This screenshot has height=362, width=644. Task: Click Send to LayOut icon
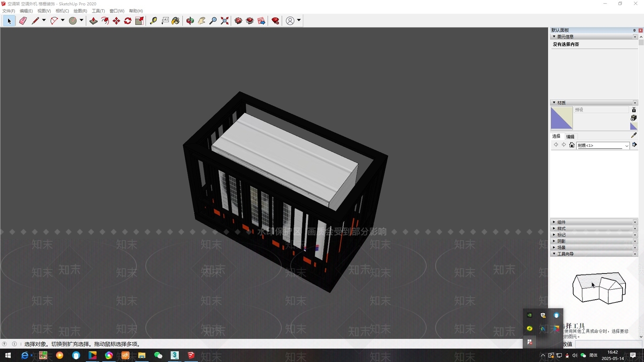coord(261,21)
